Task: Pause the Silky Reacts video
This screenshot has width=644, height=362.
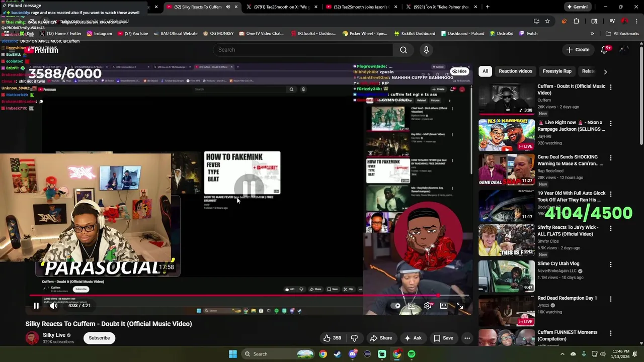Action: pos(36,306)
